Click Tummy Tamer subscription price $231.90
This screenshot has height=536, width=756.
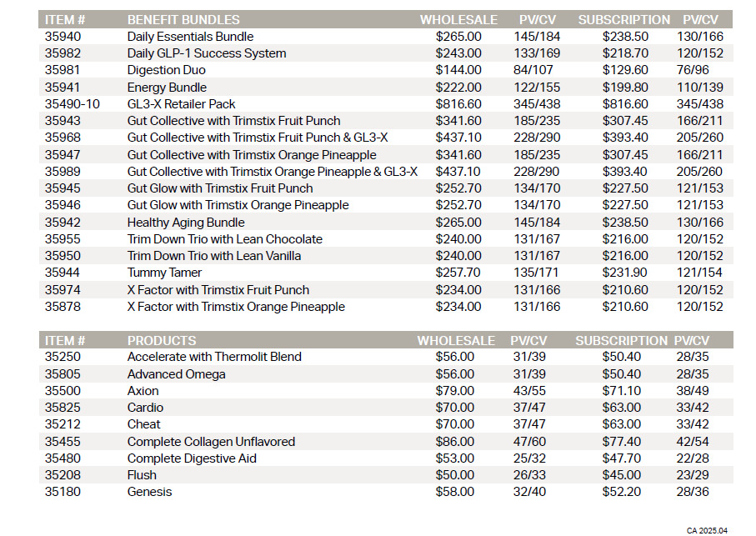624,273
